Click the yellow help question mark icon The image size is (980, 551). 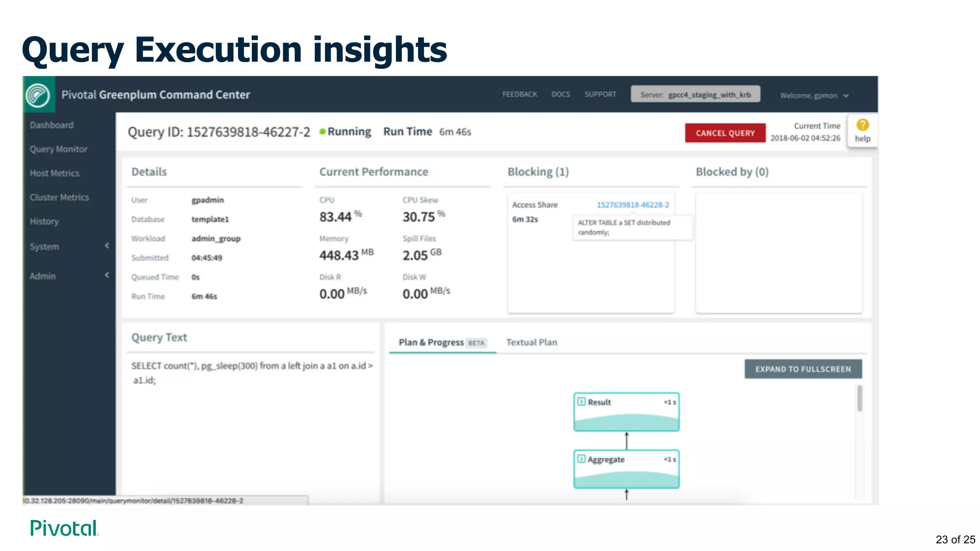pyautogui.click(x=862, y=125)
